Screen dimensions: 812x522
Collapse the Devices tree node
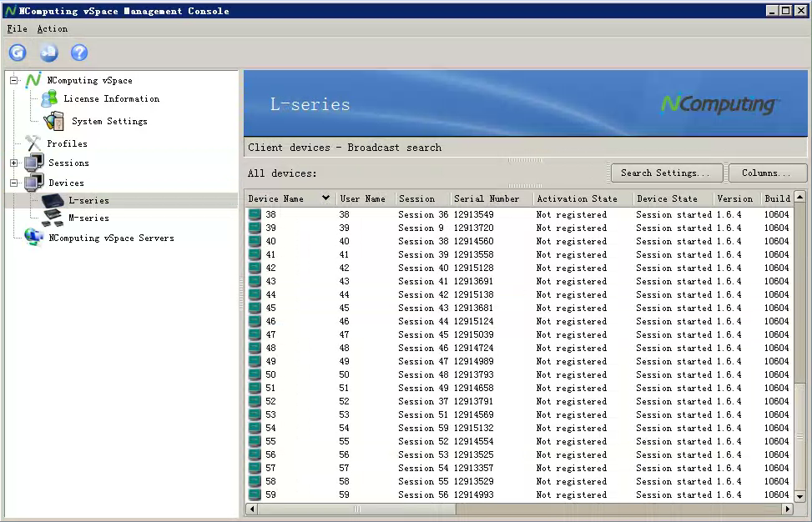13,183
